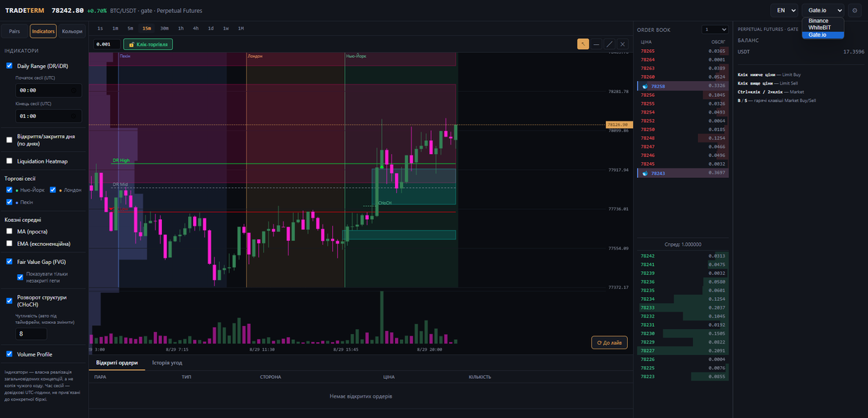Click the Gate.io exchange dropdown
This screenshot has height=418, width=868.
[x=823, y=11]
